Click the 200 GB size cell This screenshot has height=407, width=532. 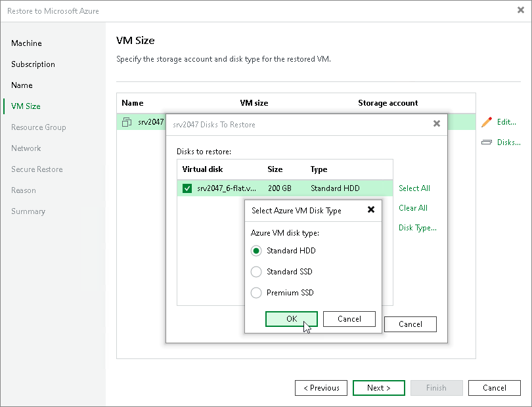280,188
